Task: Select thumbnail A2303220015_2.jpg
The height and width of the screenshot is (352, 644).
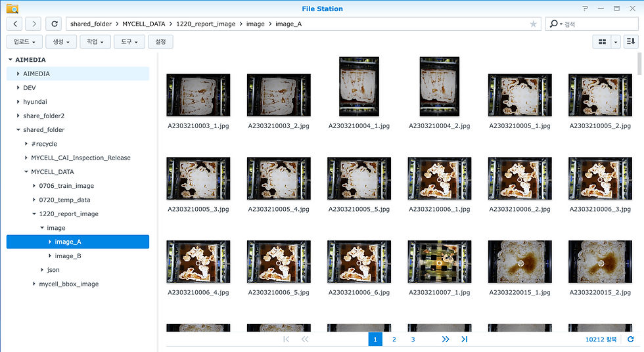Action: point(600,262)
